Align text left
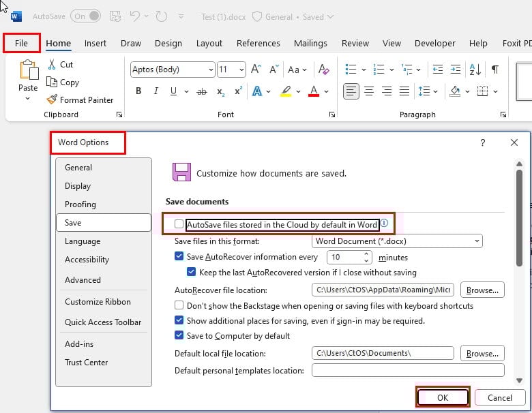Screen dimensions: 532x413 pyautogui.click(x=351, y=91)
